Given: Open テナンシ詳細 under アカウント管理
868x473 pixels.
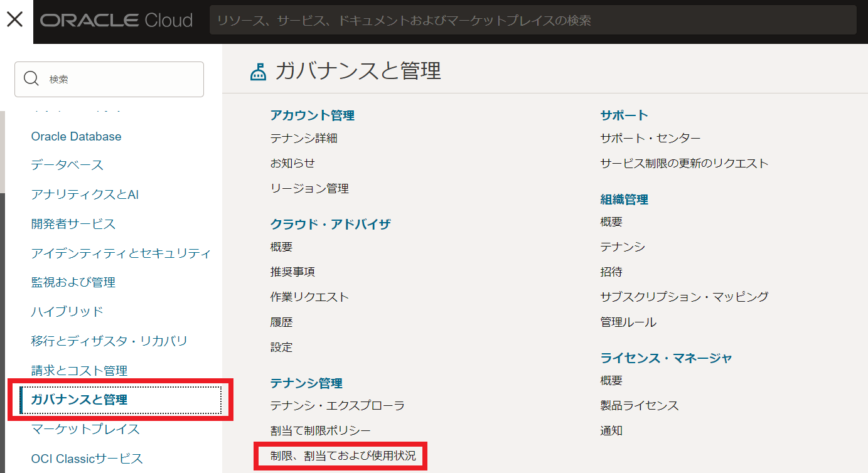Looking at the screenshot, I should click(x=304, y=138).
